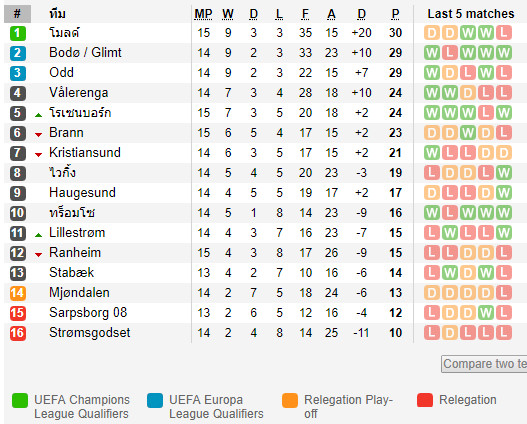
Task: Click the red down arrow beside Brann
Action: 38,135
